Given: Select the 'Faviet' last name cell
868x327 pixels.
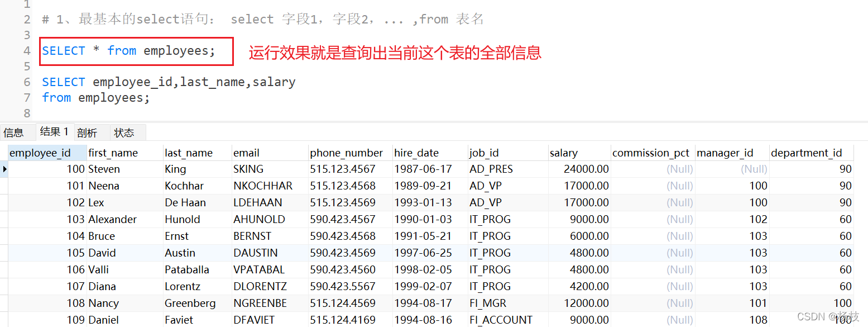Looking at the screenshot, I should pyautogui.click(x=198, y=320).
